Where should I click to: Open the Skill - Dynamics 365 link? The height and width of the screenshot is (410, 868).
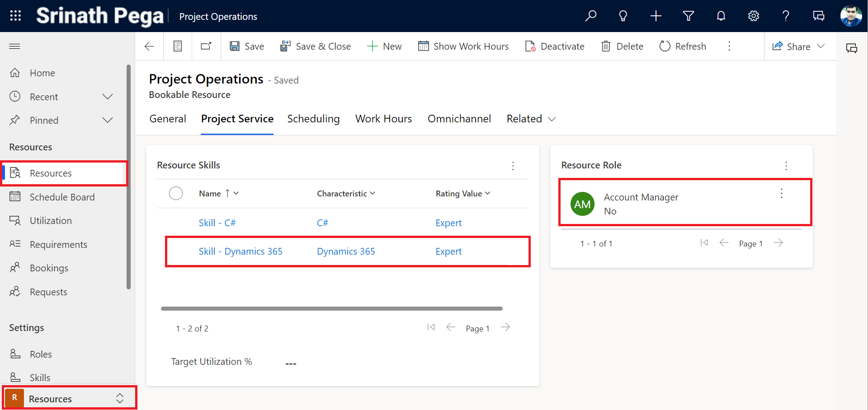pos(240,252)
